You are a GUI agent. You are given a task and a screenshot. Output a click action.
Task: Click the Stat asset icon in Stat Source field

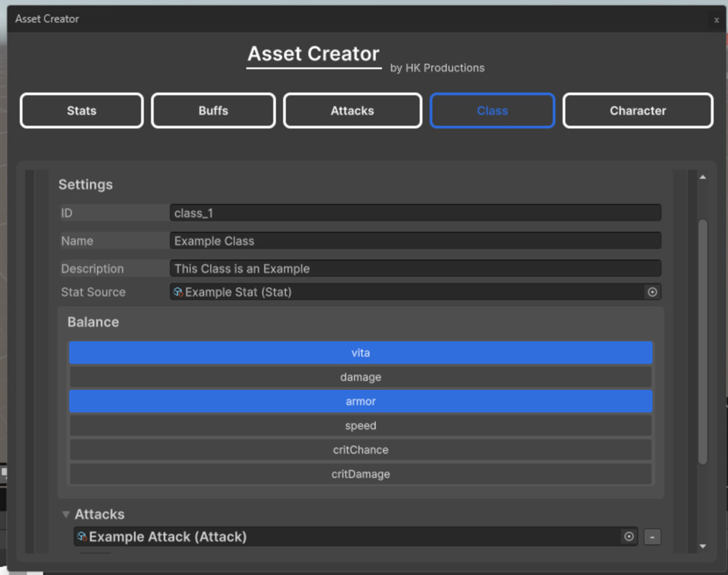178,292
